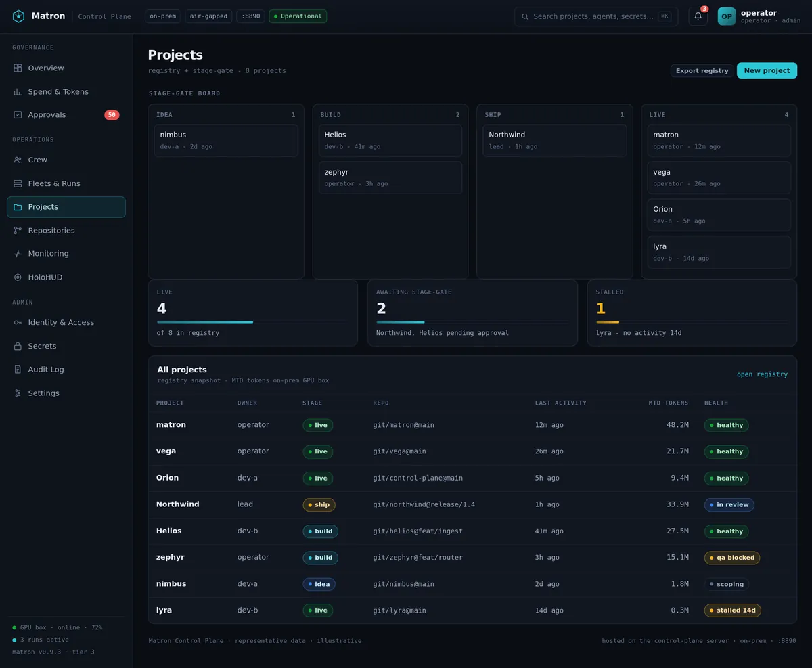
Task: Open the nimbus card in Idea column
Action: (x=226, y=140)
